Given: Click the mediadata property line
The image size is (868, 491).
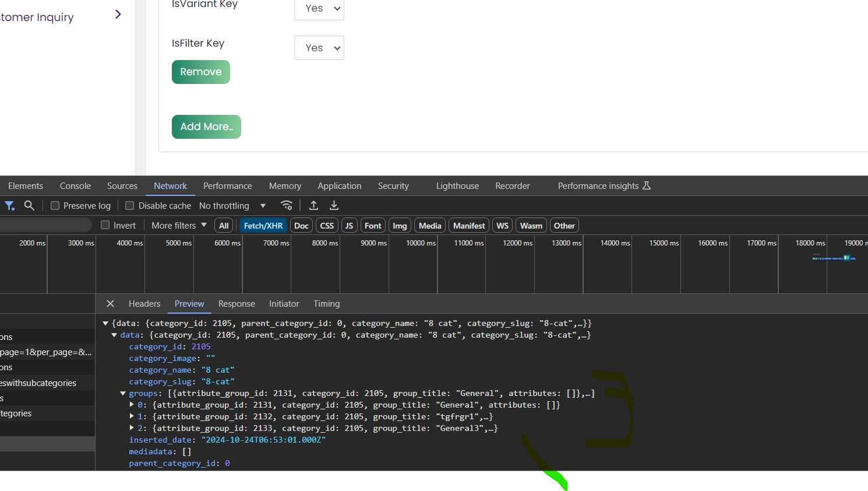Looking at the screenshot, I should coord(160,451).
